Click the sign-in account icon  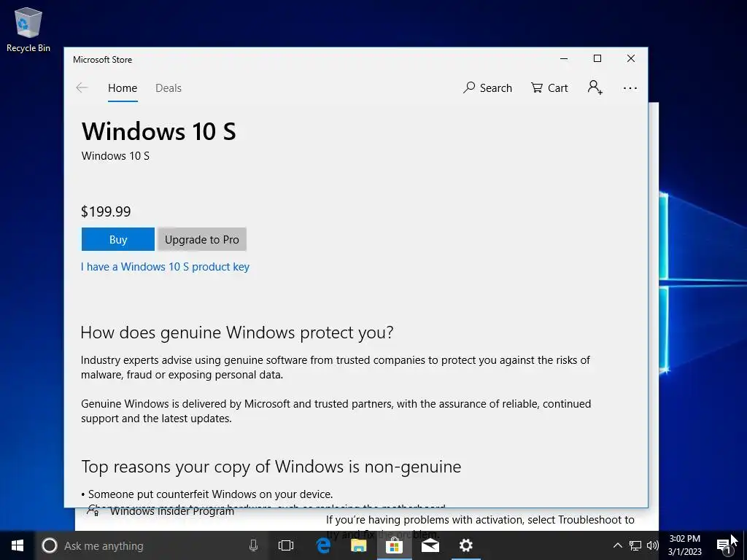click(595, 87)
